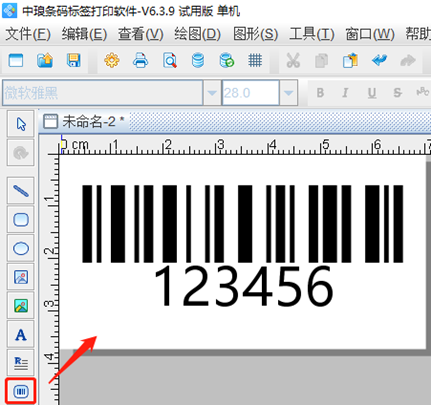Image resolution: width=431 pixels, height=405 pixels.
Task: Expand the font size dropdown arrow
Action: pos(289,93)
